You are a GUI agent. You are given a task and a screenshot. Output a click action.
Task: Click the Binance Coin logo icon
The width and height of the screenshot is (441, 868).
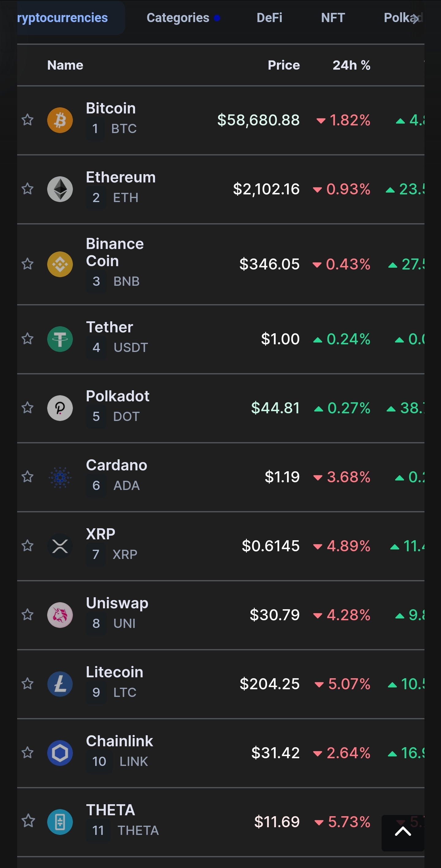[x=60, y=264]
